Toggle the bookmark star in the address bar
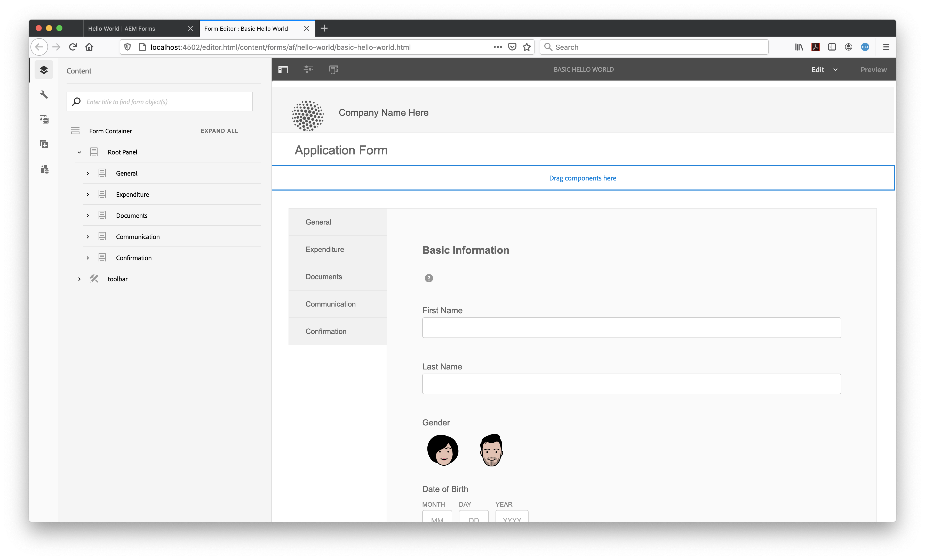Viewport: 925px width, 560px height. tap(526, 47)
